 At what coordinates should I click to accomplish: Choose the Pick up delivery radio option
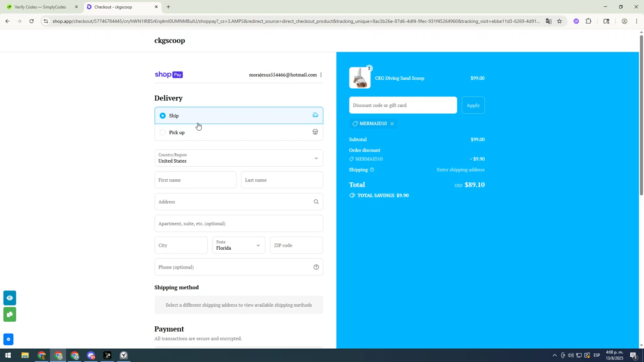162,133
